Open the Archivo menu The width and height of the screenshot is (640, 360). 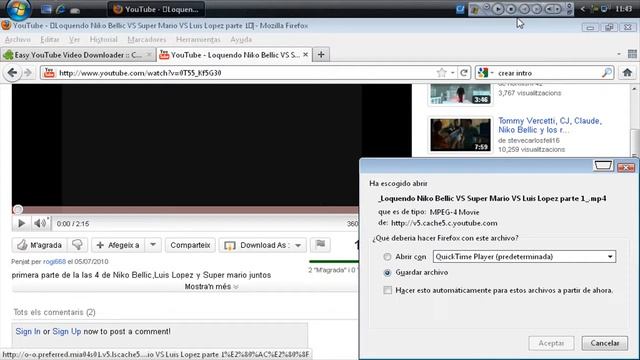pos(18,40)
